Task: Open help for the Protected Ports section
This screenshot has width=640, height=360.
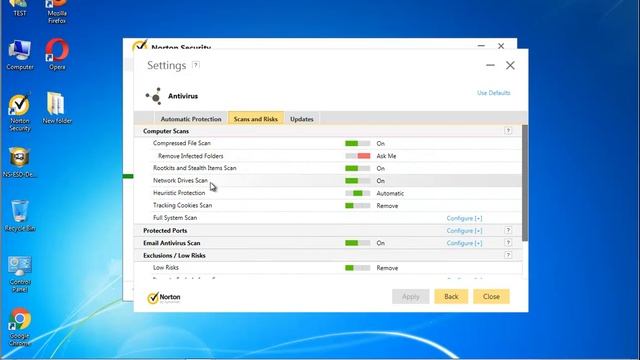Action: click(x=508, y=230)
